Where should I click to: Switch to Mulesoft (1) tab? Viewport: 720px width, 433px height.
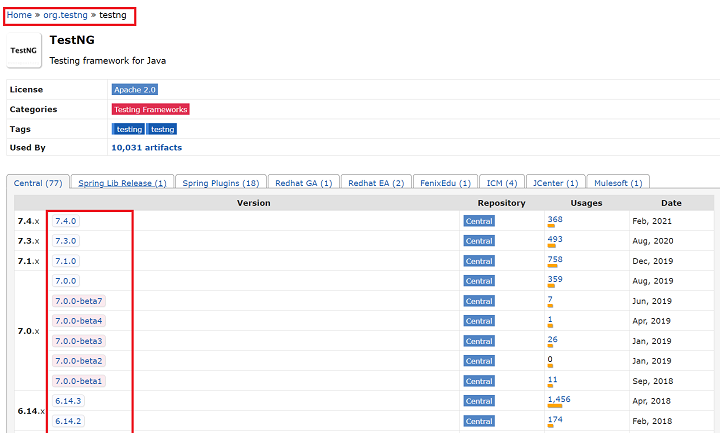point(618,183)
